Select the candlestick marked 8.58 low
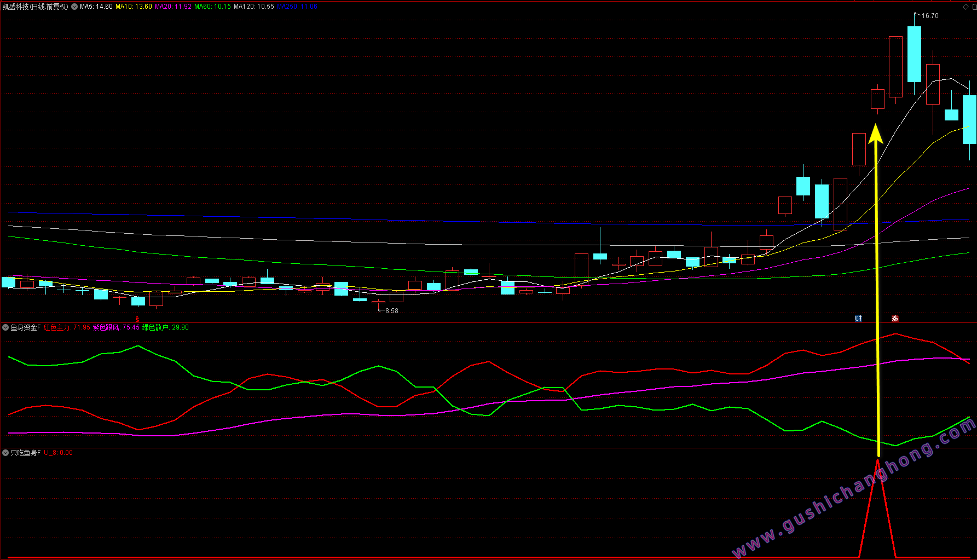The image size is (977, 560). pyautogui.click(x=378, y=302)
